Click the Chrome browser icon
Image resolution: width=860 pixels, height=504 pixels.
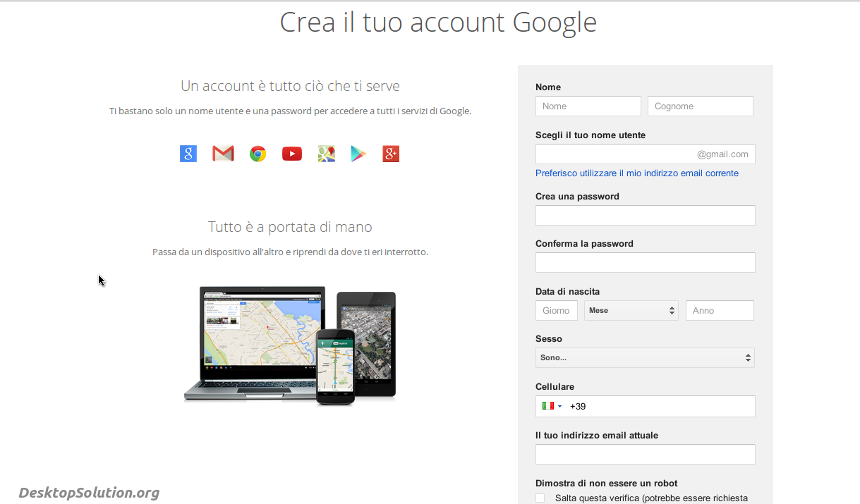point(258,154)
